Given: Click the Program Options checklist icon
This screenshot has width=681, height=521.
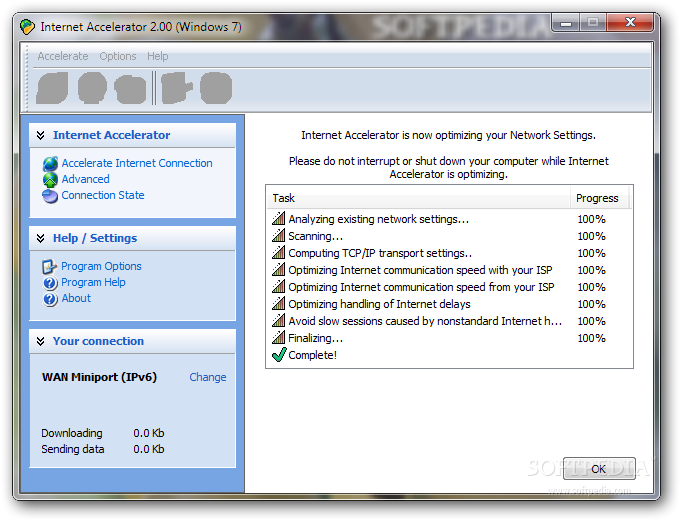Looking at the screenshot, I should (50, 267).
